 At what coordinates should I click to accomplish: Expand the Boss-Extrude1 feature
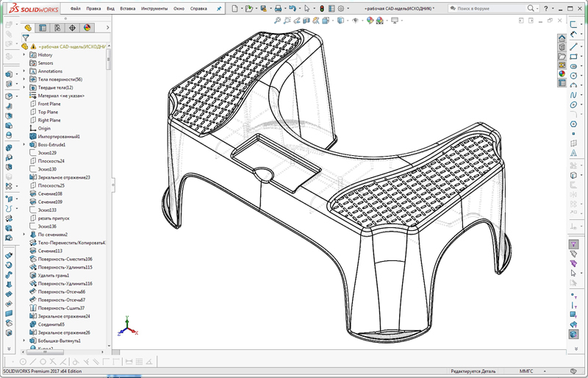click(24, 145)
